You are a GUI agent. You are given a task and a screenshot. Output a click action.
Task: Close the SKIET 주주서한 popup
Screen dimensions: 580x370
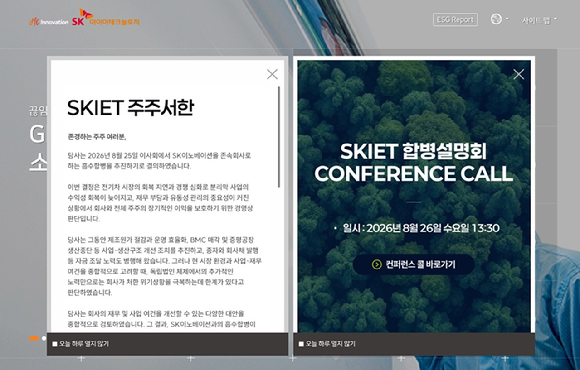(272, 74)
